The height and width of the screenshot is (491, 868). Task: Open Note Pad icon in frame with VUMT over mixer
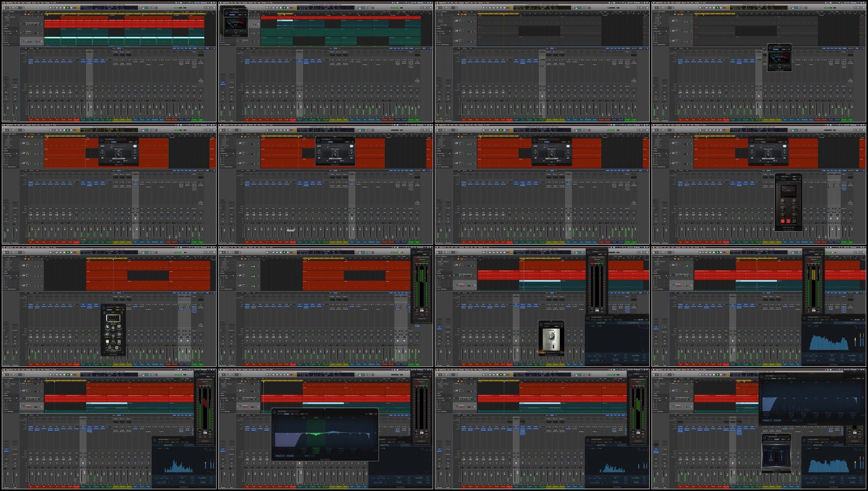[x=858, y=8]
